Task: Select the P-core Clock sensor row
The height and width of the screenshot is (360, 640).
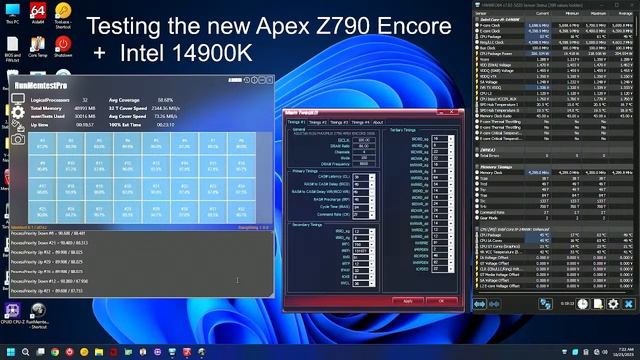Action: [554, 25]
